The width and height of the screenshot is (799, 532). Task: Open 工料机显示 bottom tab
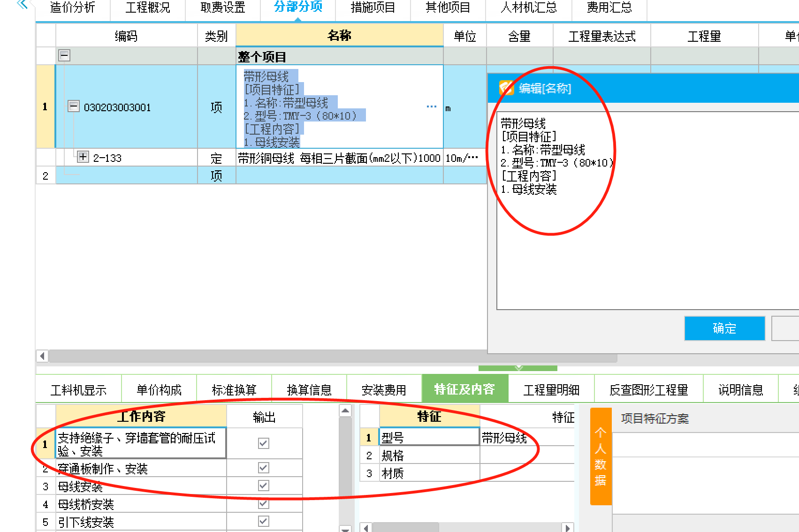(x=79, y=390)
